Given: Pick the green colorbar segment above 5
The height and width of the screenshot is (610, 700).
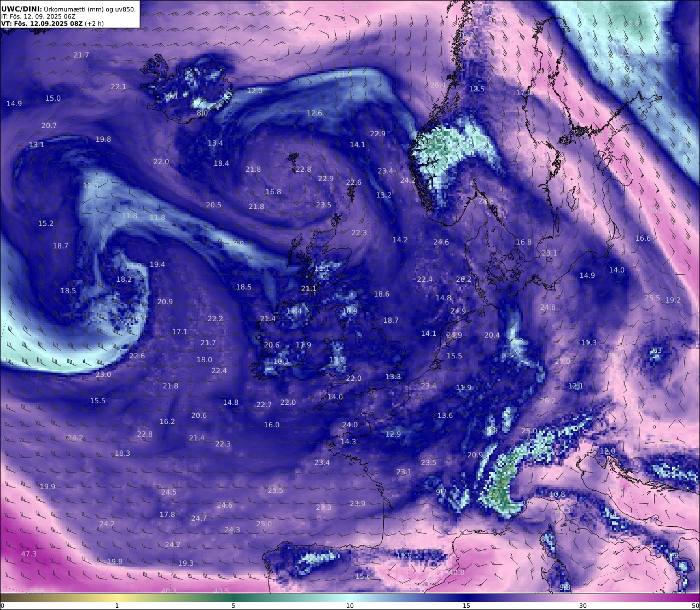Looking at the screenshot, I should coord(234,597).
